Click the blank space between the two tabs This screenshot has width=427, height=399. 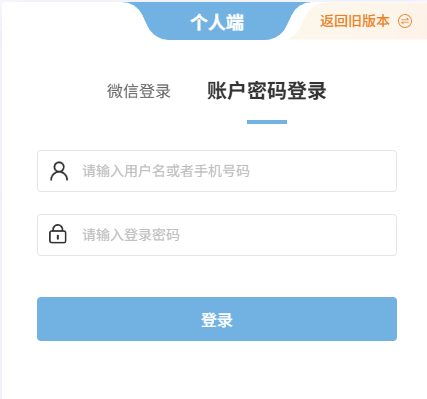tap(189, 91)
